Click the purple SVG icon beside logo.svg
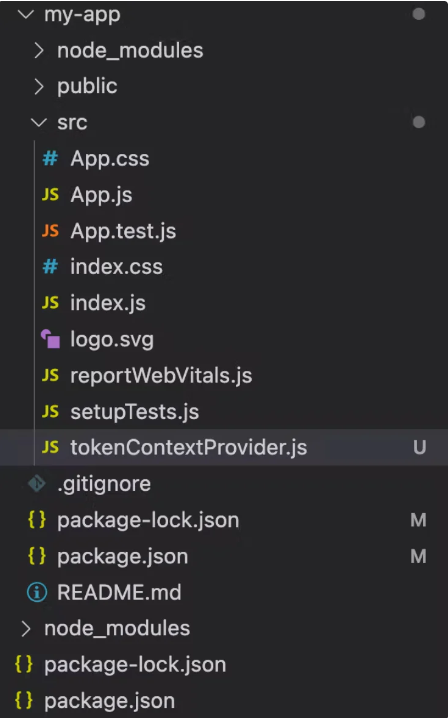Screen dimensions: 448x718 [50, 339]
